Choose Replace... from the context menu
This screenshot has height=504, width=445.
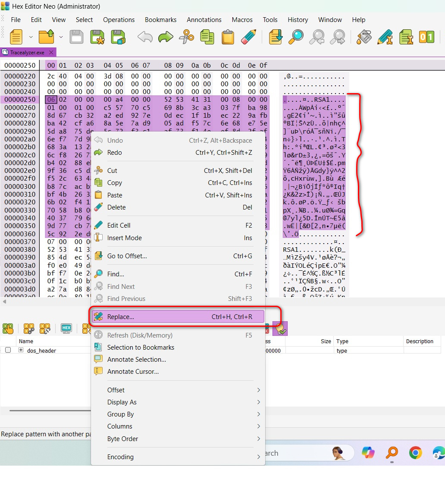point(178,316)
